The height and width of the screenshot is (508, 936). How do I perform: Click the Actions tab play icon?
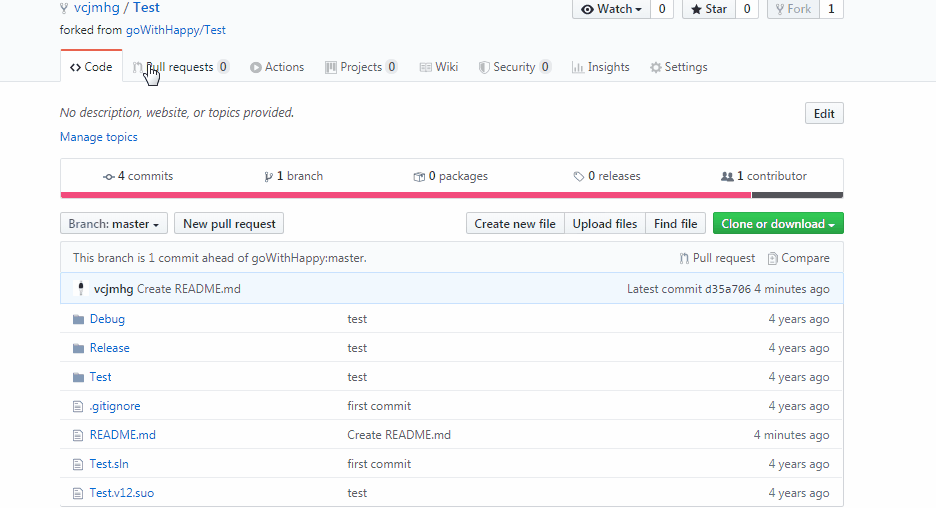[x=255, y=67]
